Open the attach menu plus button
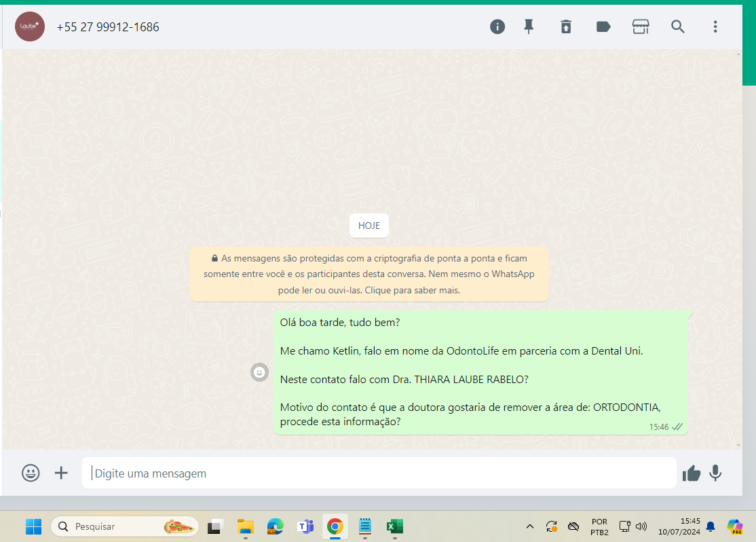This screenshot has height=542, width=756. pyautogui.click(x=61, y=473)
